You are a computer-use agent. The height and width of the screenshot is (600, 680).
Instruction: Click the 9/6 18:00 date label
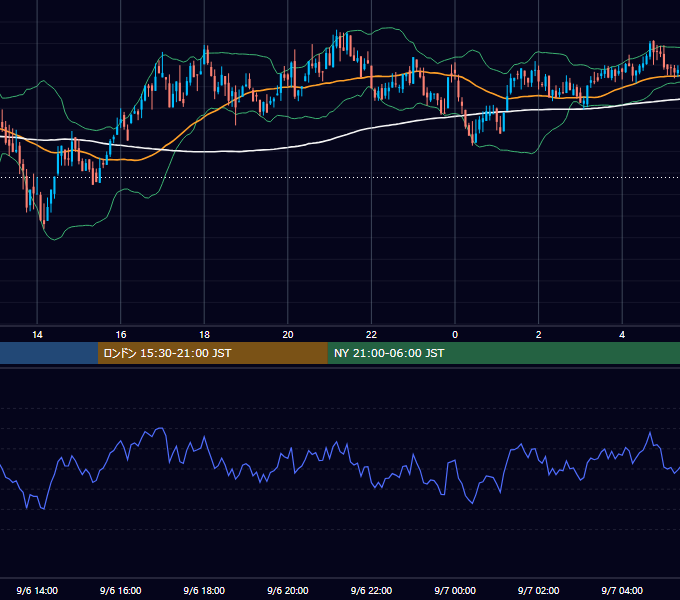pos(204,590)
